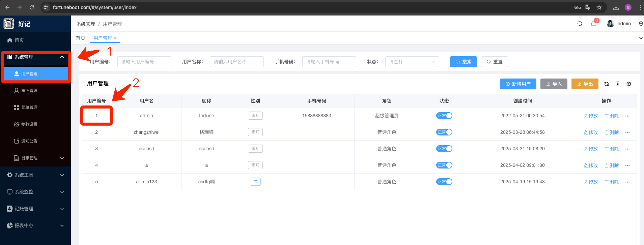644x245 pixels.
Task: Disable the status switch for asdasd
Action: (x=444, y=149)
